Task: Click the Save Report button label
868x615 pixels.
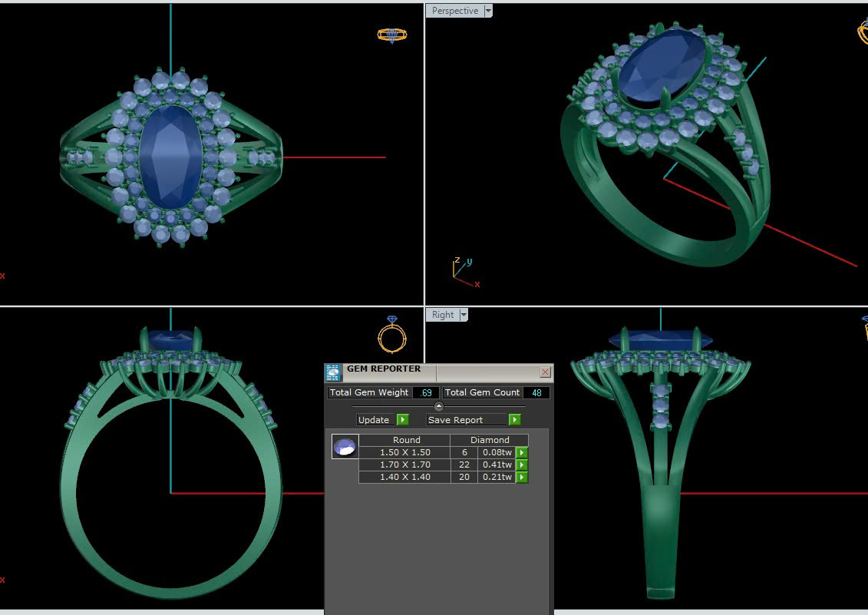Action: coord(456,420)
